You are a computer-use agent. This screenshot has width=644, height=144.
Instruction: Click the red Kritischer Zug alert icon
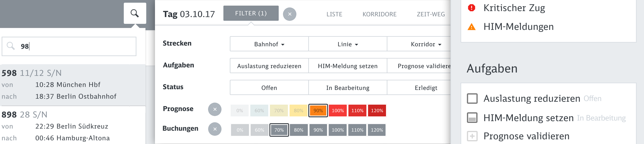pyautogui.click(x=472, y=8)
